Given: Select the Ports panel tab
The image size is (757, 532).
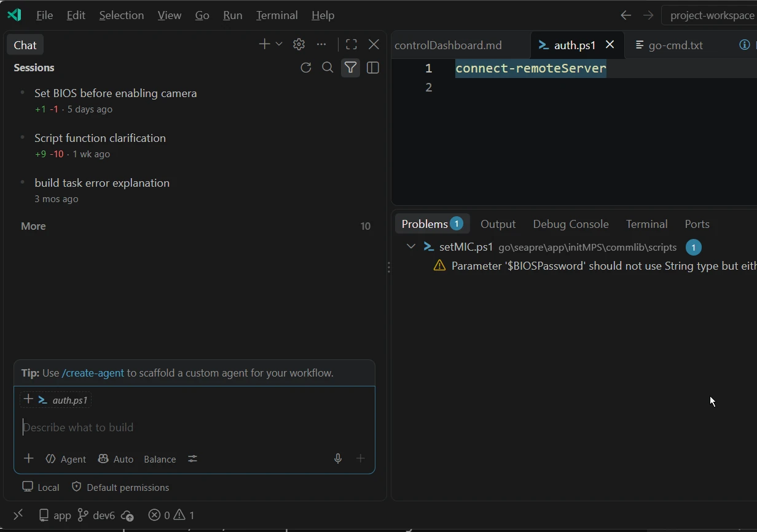Looking at the screenshot, I should coord(697,224).
